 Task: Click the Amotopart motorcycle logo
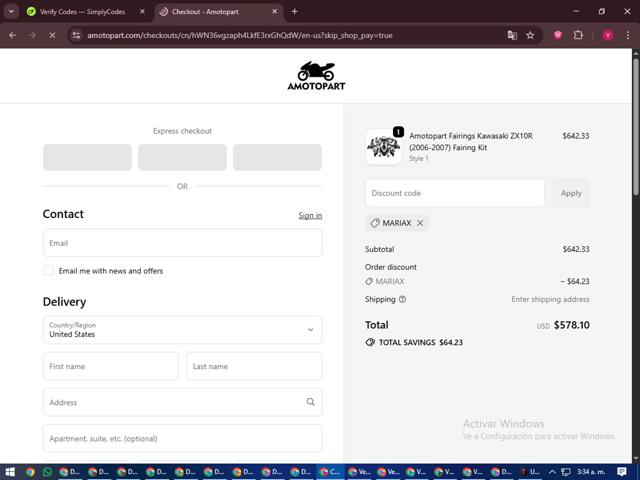click(x=316, y=76)
